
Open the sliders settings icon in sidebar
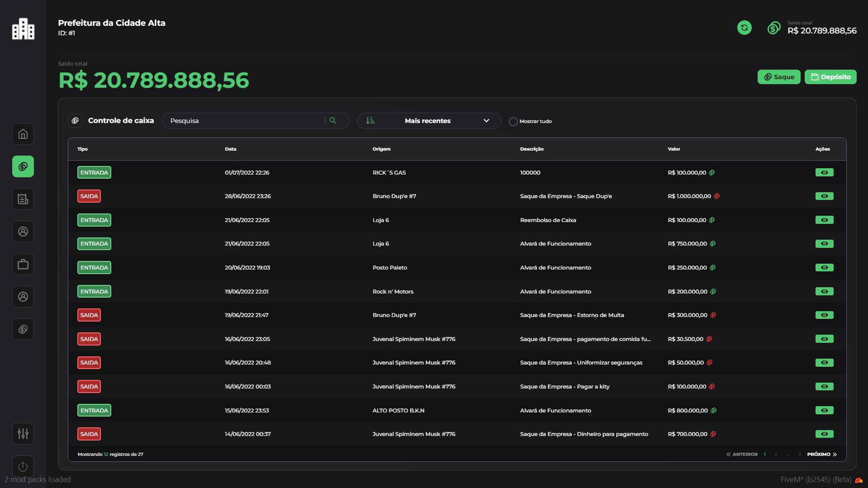pyautogui.click(x=23, y=434)
